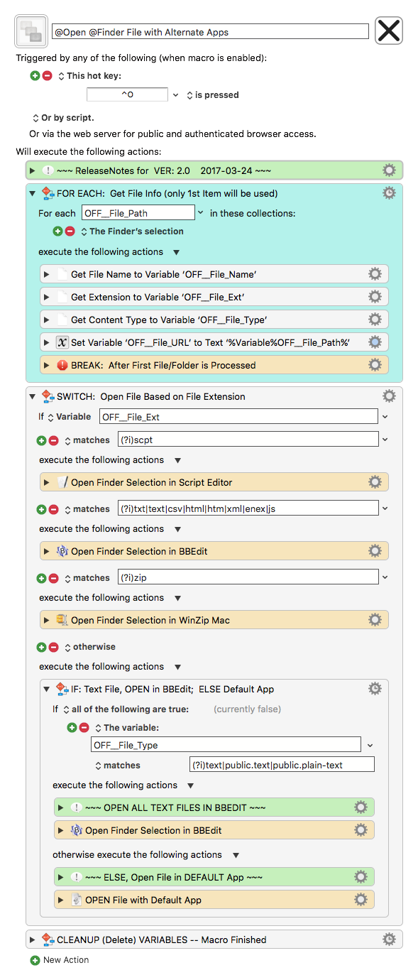Click gear icon on BREAK action

point(375,365)
